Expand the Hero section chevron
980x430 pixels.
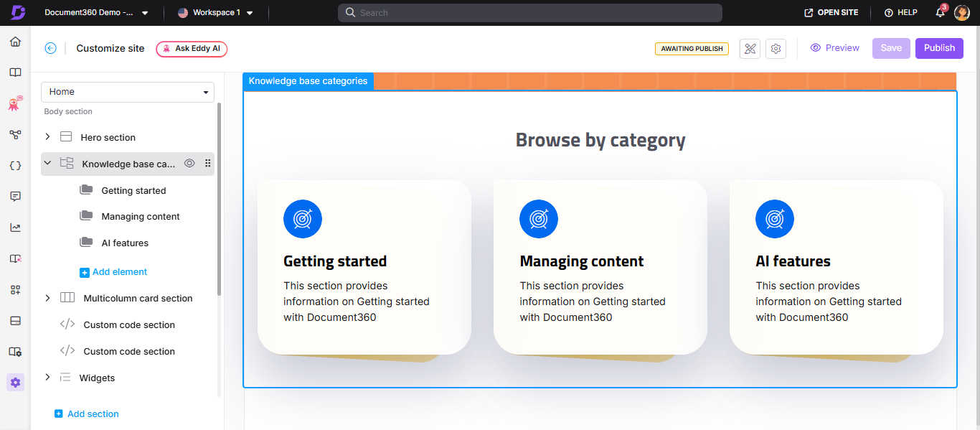click(47, 136)
